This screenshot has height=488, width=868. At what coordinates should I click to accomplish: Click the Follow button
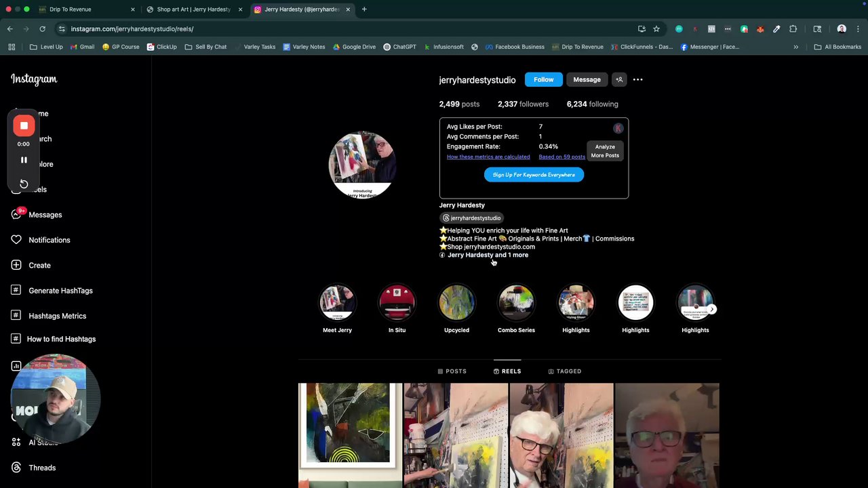543,80
